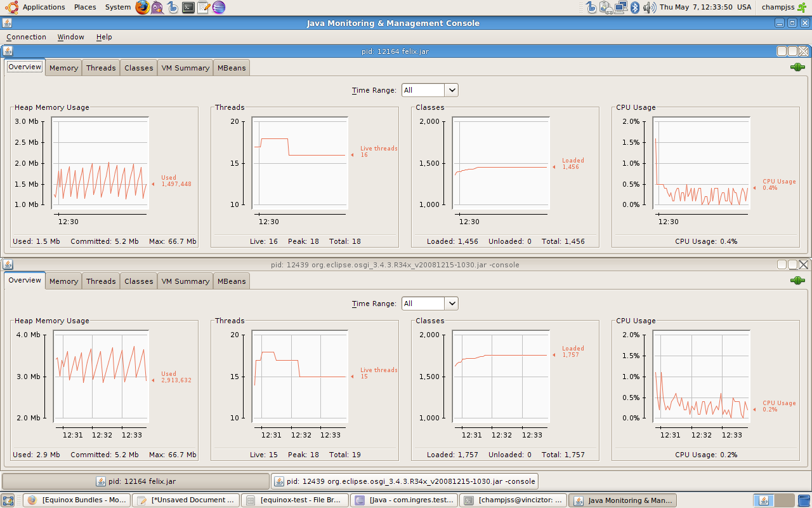The height and width of the screenshot is (508, 812).
Task: Launch the Eclipse icon in the top panel
Action: [x=219, y=8]
